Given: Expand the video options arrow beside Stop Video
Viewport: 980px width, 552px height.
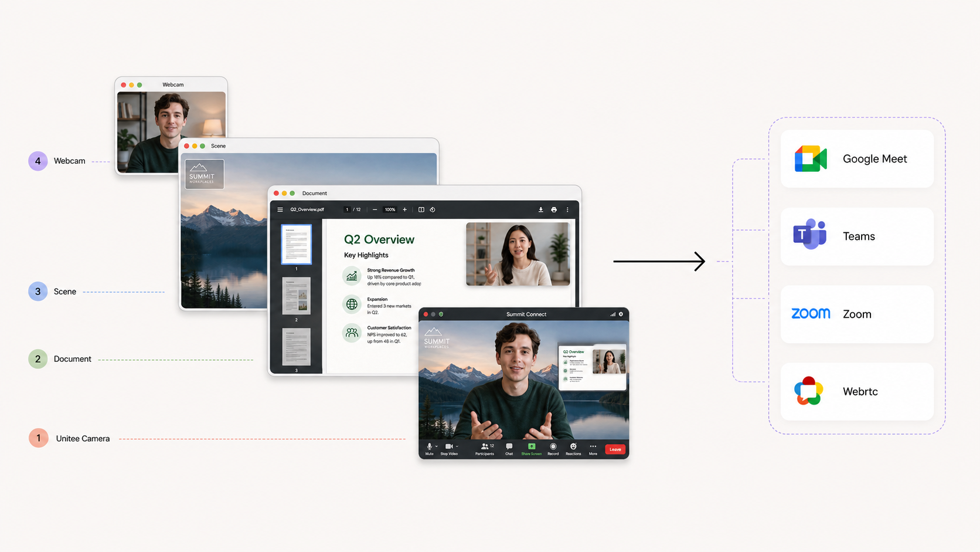Looking at the screenshot, I should pyautogui.click(x=457, y=446).
